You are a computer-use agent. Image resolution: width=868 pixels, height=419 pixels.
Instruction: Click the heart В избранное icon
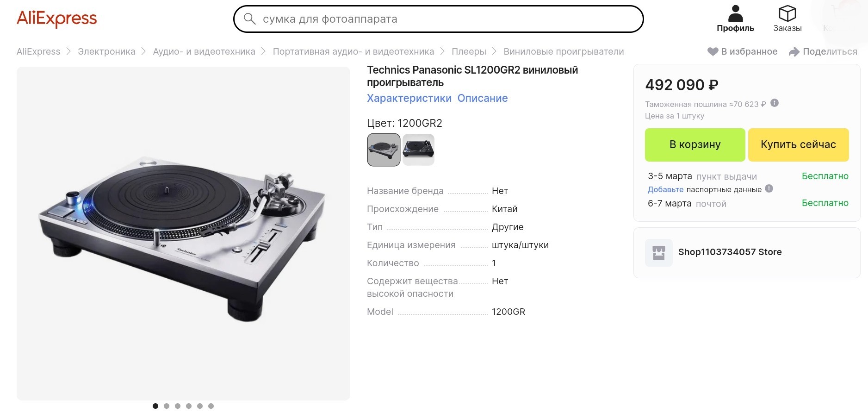713,52
